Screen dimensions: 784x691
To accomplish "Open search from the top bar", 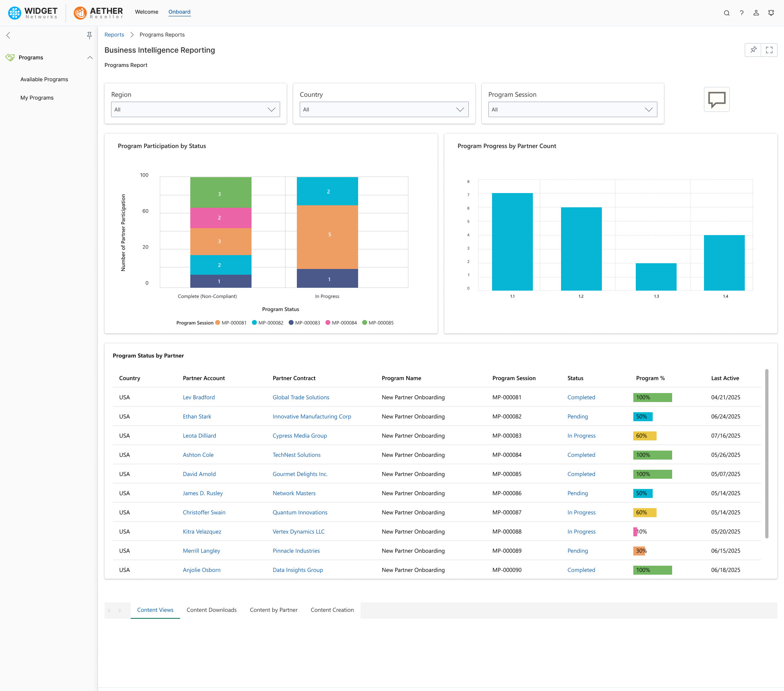I will pos(726,13).
